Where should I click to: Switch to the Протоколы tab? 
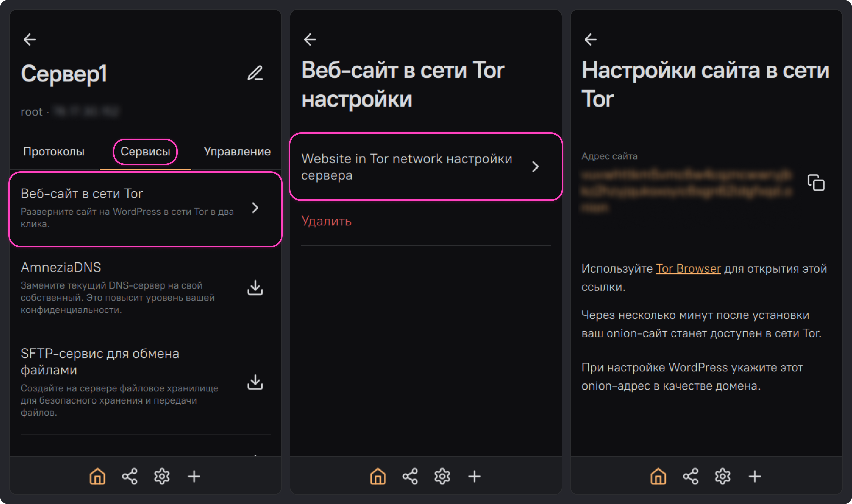pyautogui.click(x=54, y=152)
